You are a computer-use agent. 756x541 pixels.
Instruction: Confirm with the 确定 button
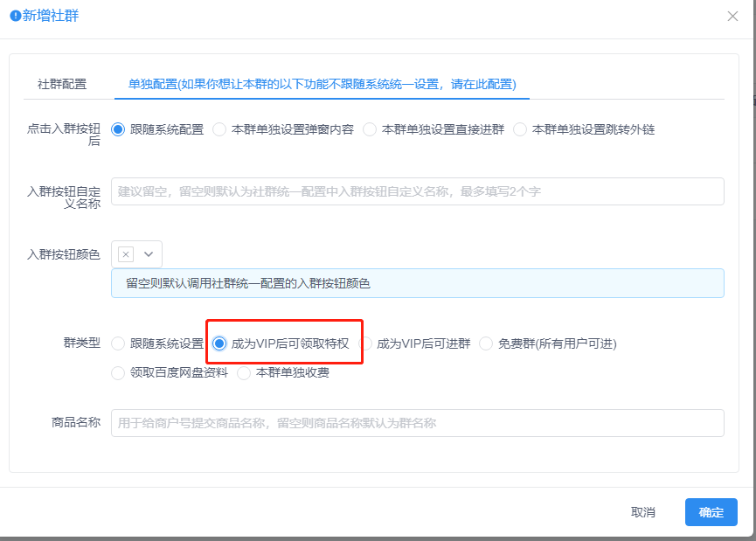[711, 512]
